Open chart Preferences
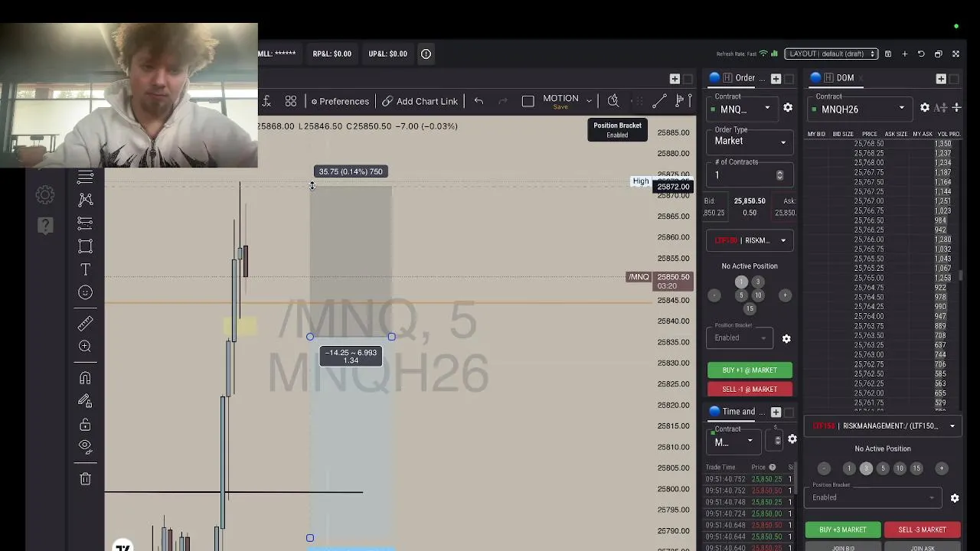 click(x=340, y=101)
